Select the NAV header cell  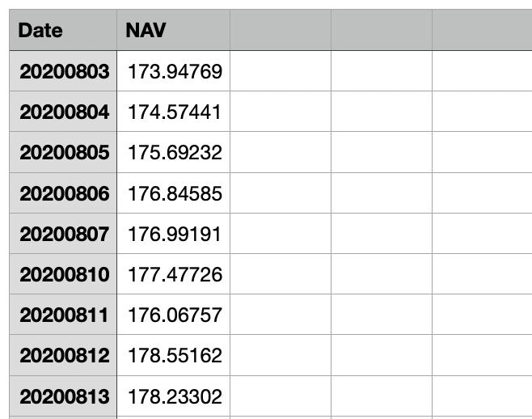coord(173,30)
